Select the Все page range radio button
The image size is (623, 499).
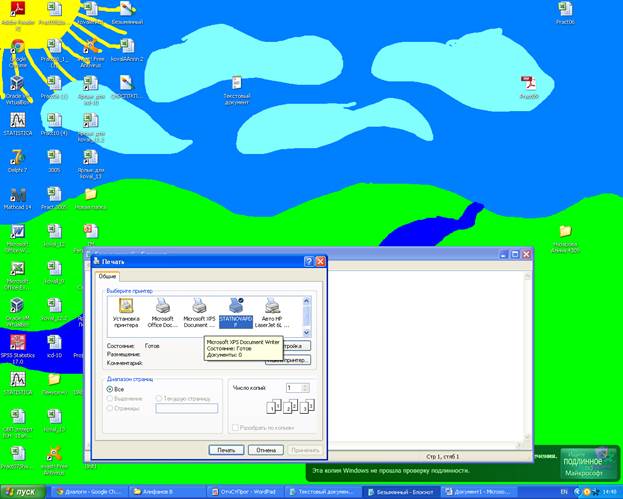[x=110, y=389]
